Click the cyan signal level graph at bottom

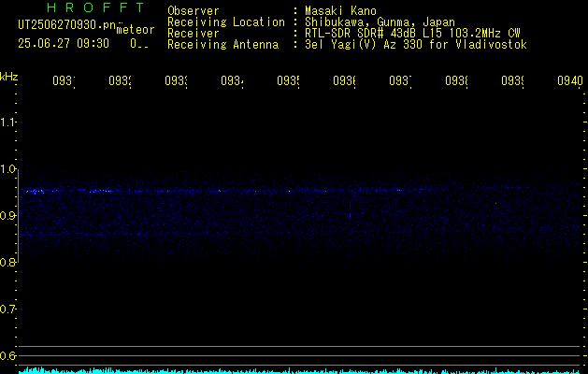click(300, 370)
